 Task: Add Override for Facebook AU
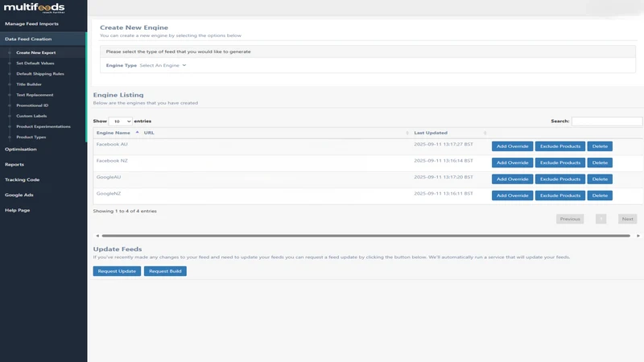(512, 146)
